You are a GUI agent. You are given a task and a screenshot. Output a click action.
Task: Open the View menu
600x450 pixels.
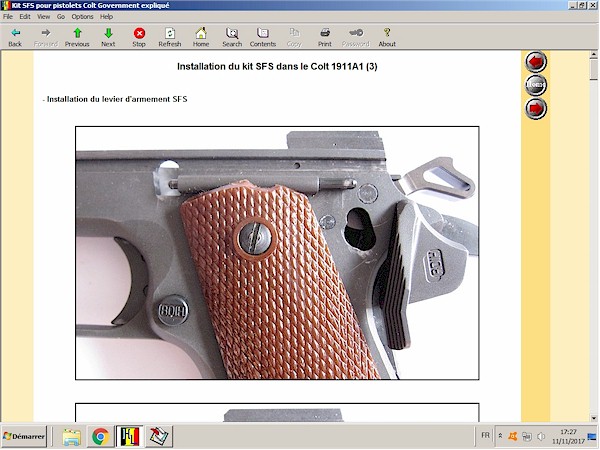coord(43,16)
